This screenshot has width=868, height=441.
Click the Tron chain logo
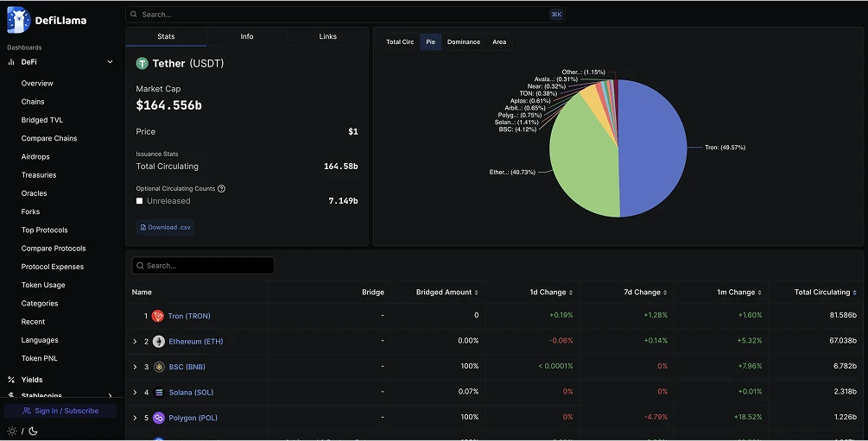click(x=158, y=316)
